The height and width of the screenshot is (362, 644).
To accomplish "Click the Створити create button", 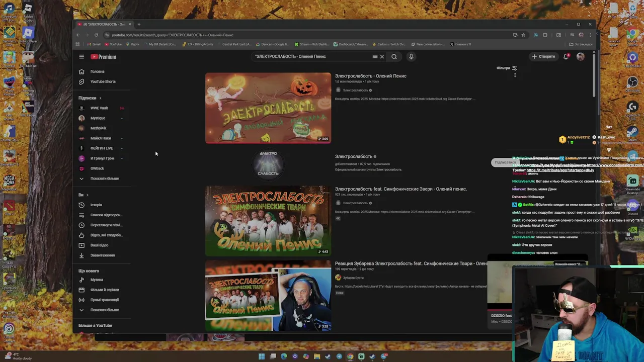I will tap(543, 56).
